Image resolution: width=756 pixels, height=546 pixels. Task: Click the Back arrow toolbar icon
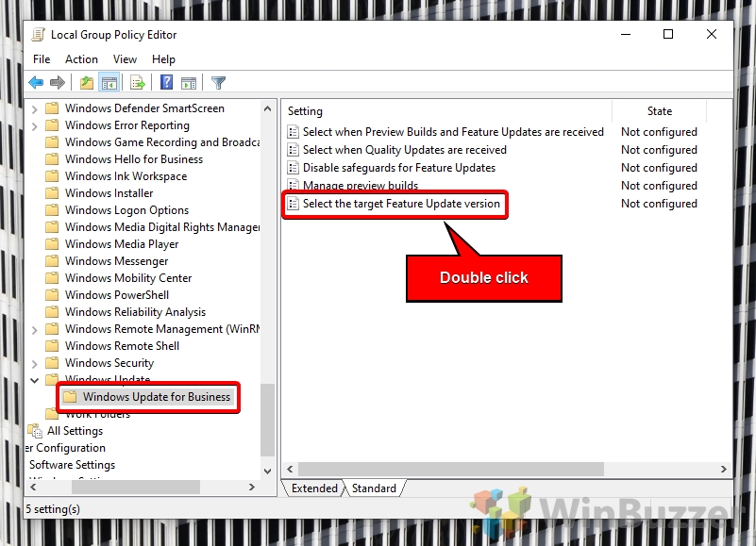coord(36,83)
